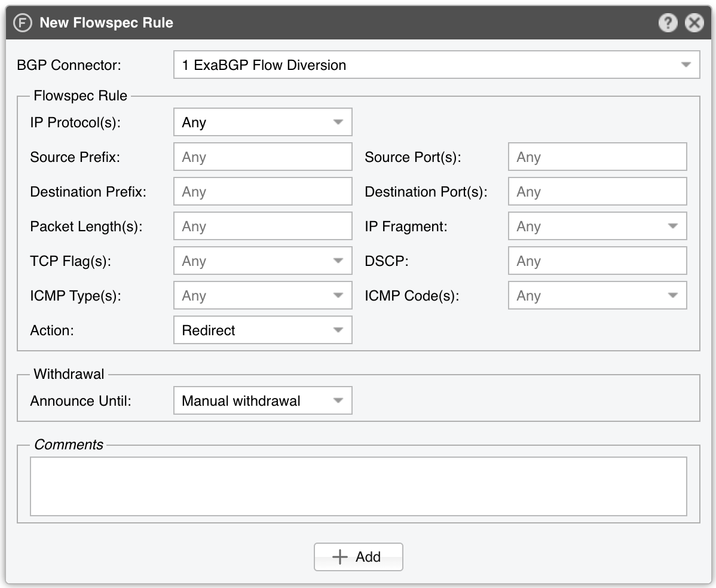Image resolution: width=716 pixels, height=588 pixels.
Task: Click into the Packet Length(s) field
Action: (262, 226)
